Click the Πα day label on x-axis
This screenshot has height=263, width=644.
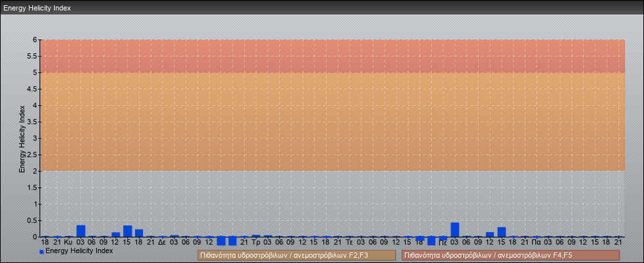tap(536, 243)
